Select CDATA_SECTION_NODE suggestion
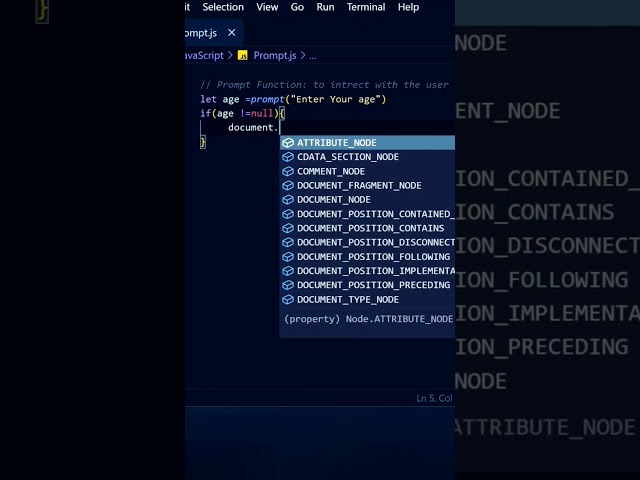The width and height of the screenshot is (640, 480). point(367,157)
